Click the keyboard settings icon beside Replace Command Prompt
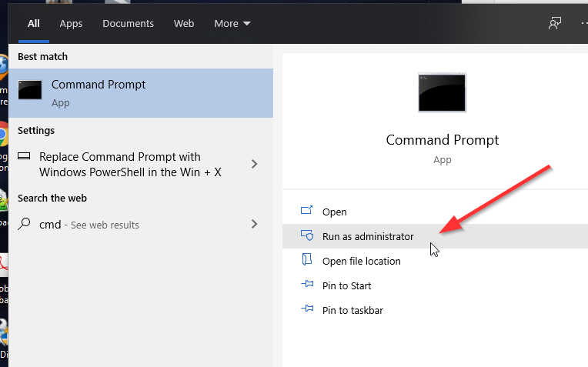Viewport: 588px width, 367px height. point(24,156)
